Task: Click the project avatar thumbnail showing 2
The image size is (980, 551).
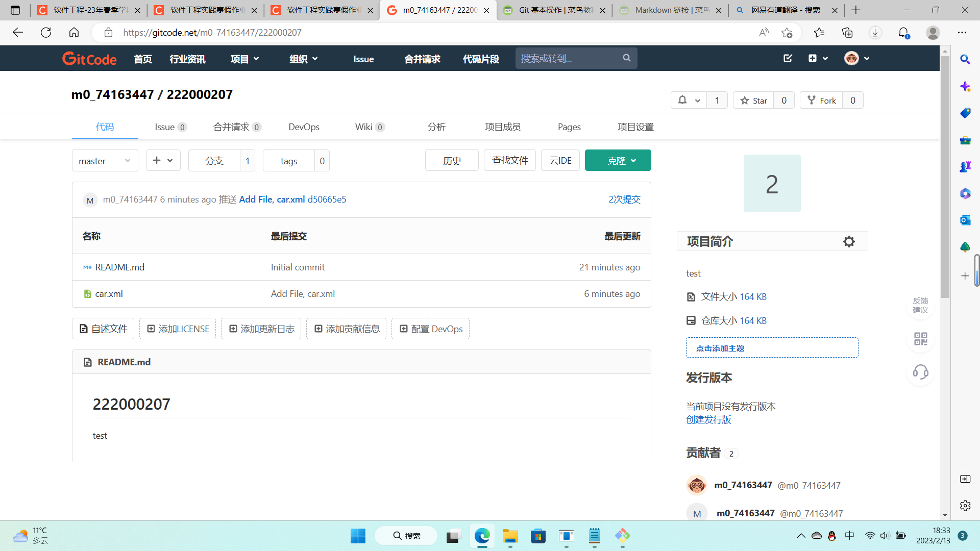Action: pos(772,184)
